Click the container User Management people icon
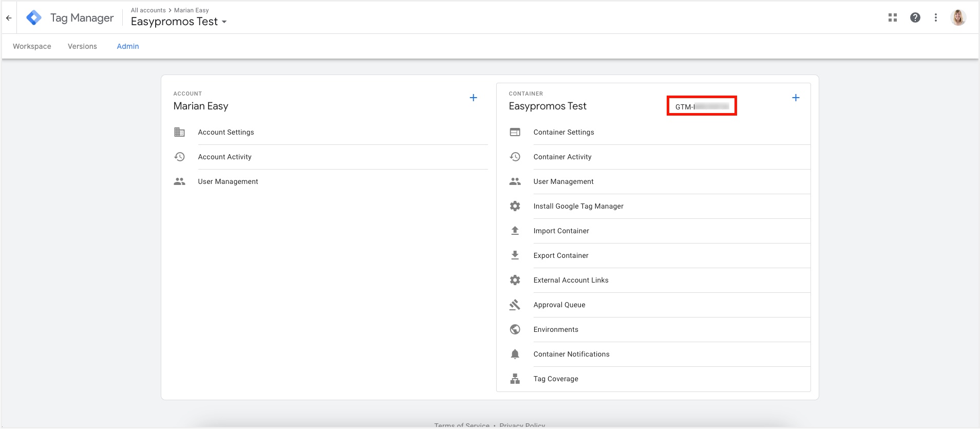This screenshot has width=980, height=429. [x=515, y=181]
